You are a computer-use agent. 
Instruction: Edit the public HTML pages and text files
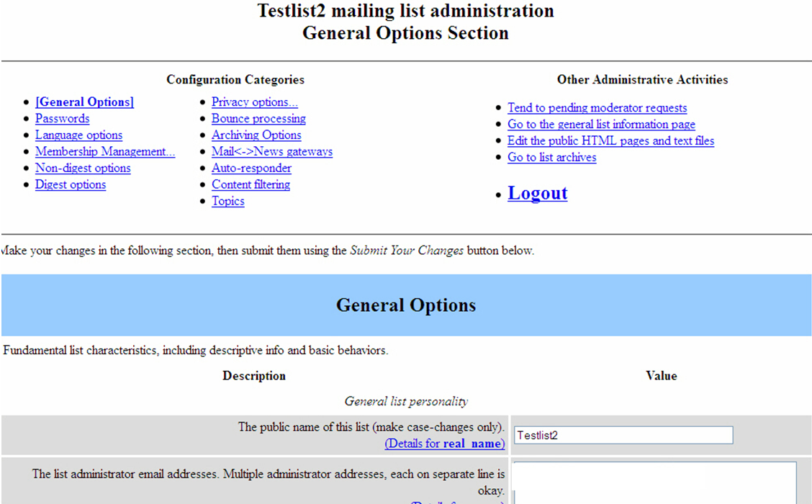610,141
